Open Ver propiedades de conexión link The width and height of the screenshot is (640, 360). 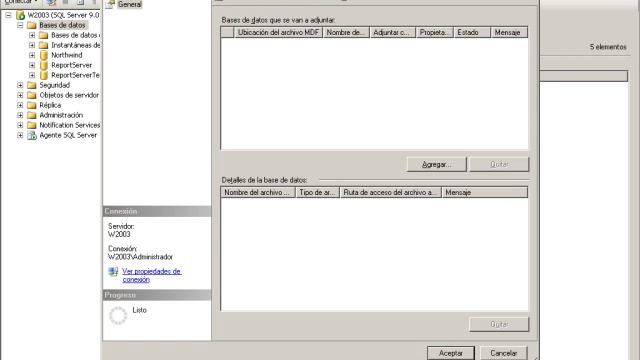(151, 276)
